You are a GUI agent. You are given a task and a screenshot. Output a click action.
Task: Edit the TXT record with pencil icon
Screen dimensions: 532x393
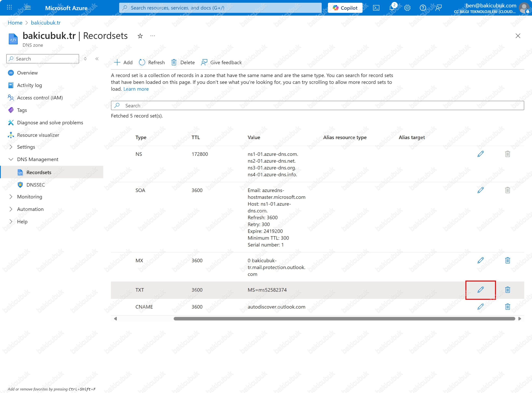click(x=480, y=290)
